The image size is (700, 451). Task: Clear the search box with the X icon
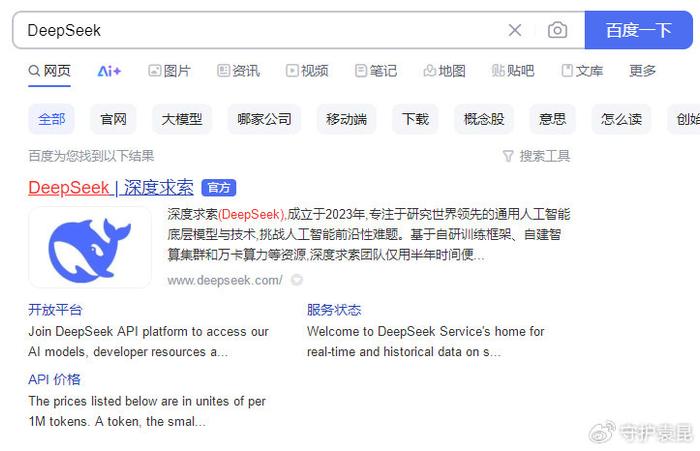click(515, 30)
